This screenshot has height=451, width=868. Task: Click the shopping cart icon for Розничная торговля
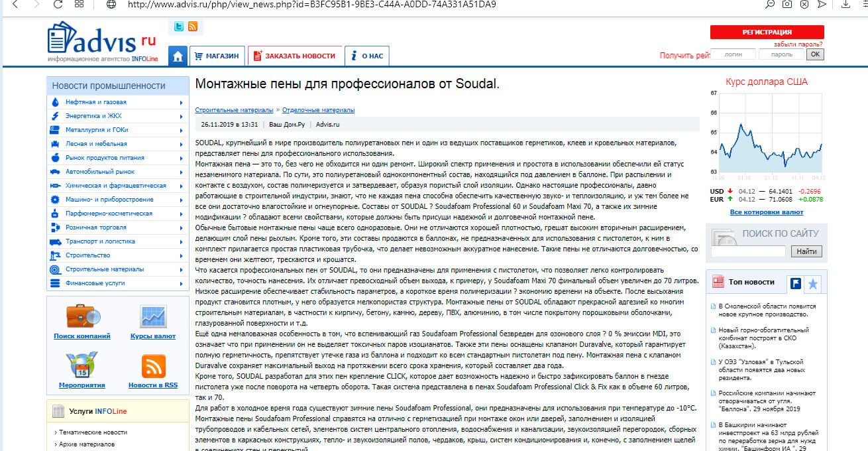click(x=54, y=227)
